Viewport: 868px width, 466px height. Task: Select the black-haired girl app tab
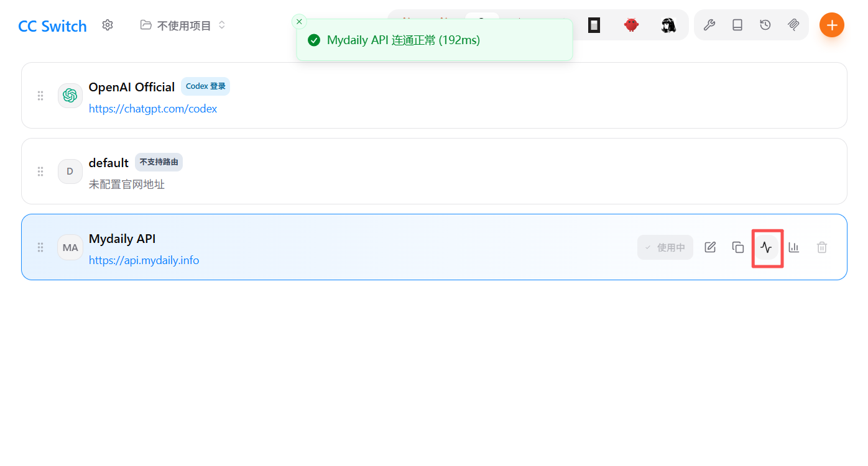(668, 25)
